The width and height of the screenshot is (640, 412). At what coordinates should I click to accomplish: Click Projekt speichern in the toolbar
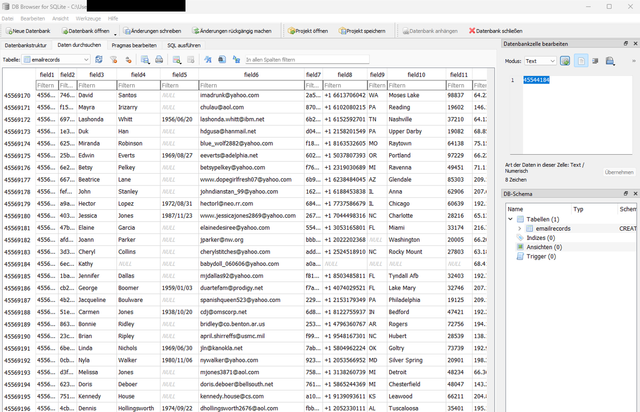tap(362, 31)
